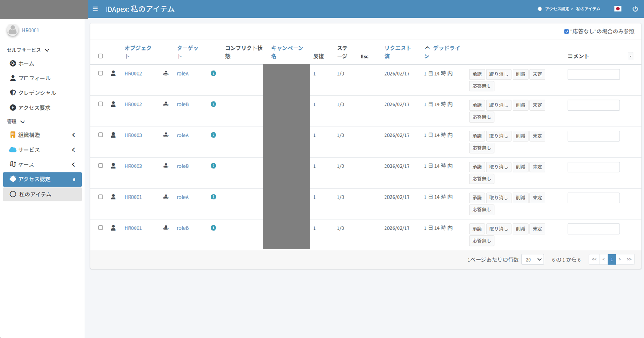The height and width of the screenshot is (338, 644).
Task: Sort by キャンペーン名 column header
Action: click(x=287, y=52)
